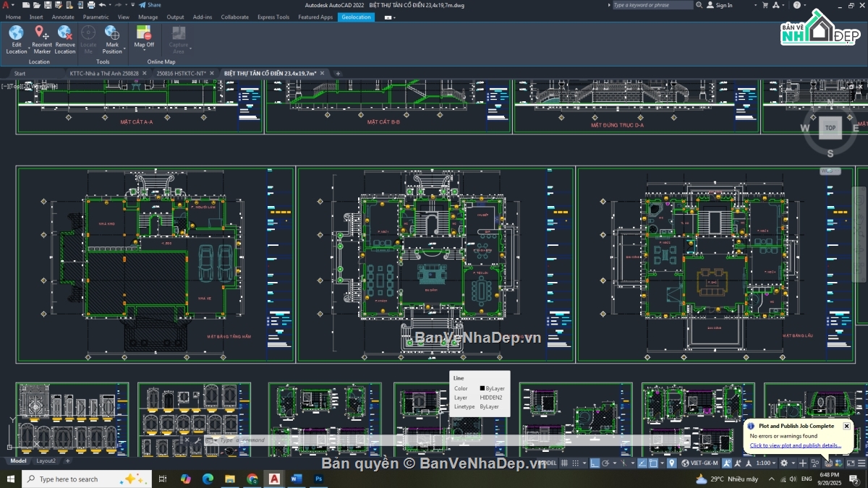Select the Reorient Marker tool

coord(42,33)
